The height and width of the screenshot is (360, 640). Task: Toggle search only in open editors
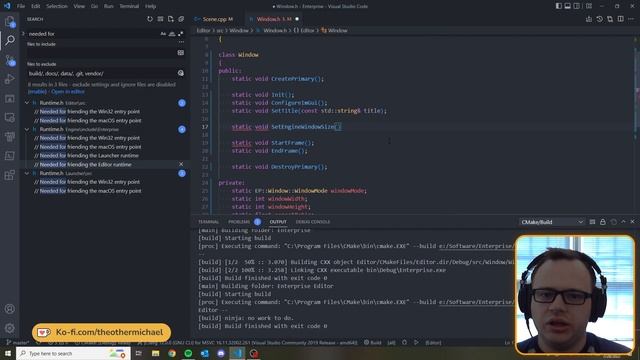pyautogui.click(x=181, y=53)
